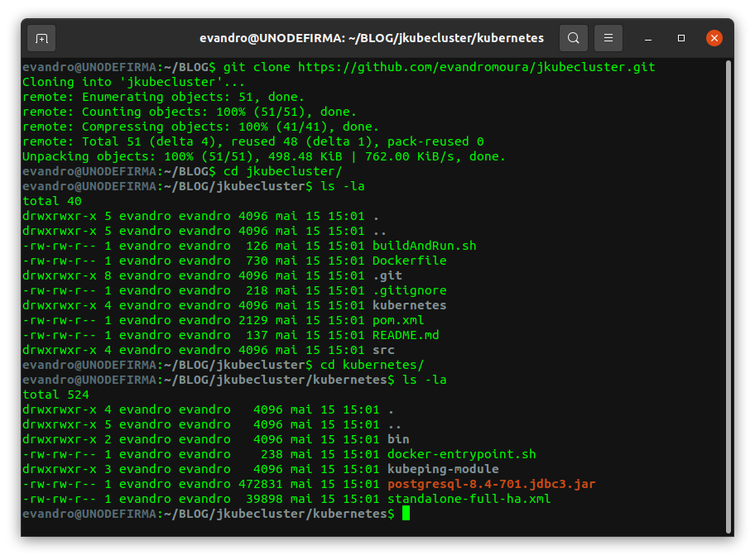
Task: Open the terminal search tool
Action: (x=573, y=38)
